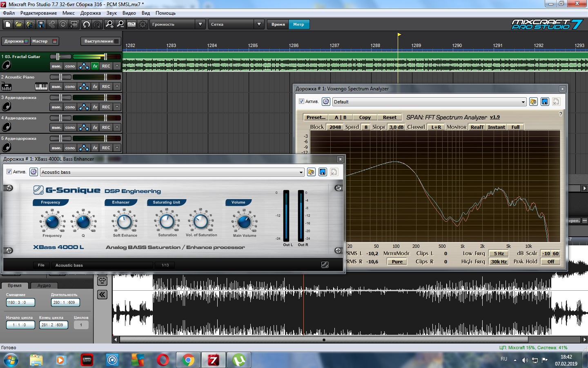
Task: Solo track 4 Аудиодорожка
Action: point(70,127)
